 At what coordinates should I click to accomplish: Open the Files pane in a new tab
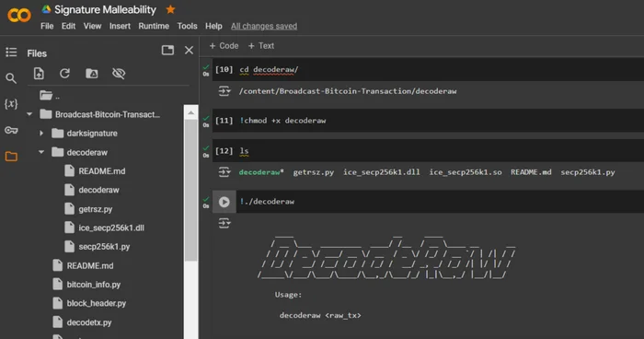(167, 50)
